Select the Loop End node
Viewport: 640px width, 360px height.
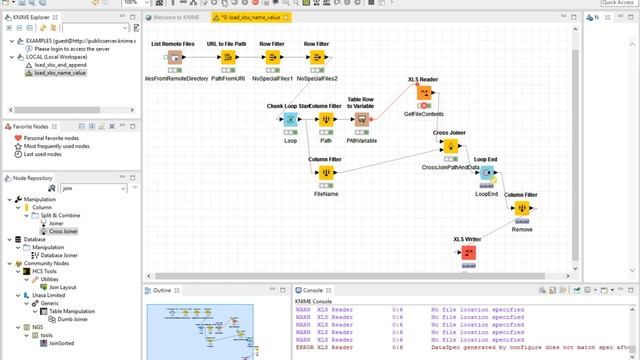point(486,173)
